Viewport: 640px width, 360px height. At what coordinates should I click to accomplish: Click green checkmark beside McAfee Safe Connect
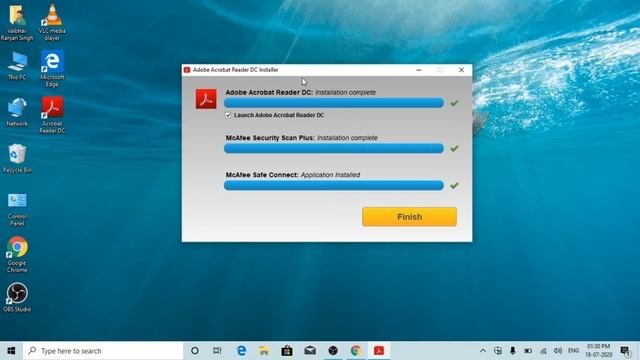click(454, 186)
